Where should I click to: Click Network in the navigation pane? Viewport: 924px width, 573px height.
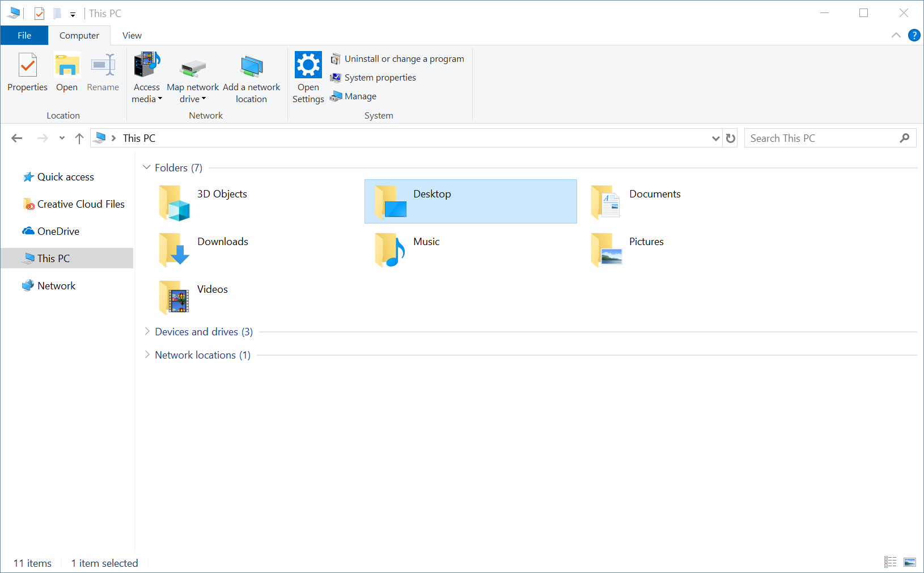[x=56, y=285]
